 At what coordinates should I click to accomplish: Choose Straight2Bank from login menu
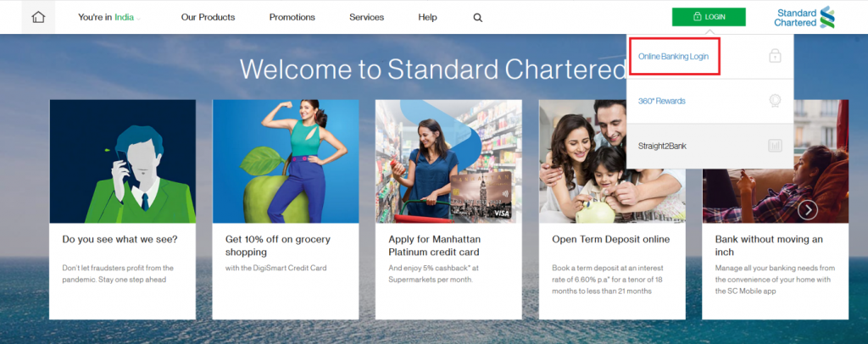coord(662,146)
